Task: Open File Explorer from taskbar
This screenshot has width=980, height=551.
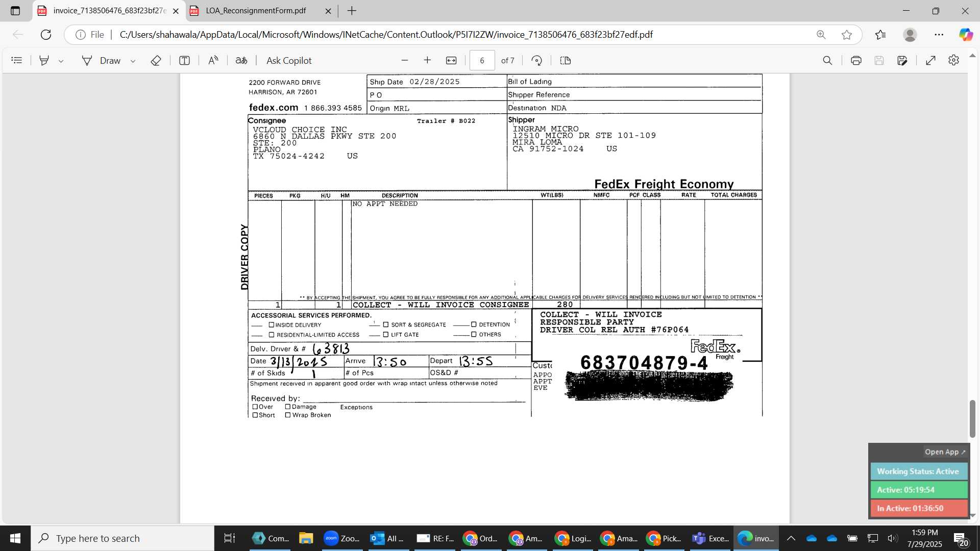Action: (306, 538)
